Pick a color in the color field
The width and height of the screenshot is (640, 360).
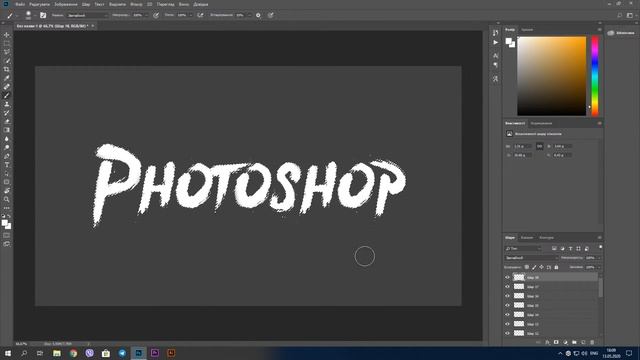pyautogui.click(x=551, y=76)
